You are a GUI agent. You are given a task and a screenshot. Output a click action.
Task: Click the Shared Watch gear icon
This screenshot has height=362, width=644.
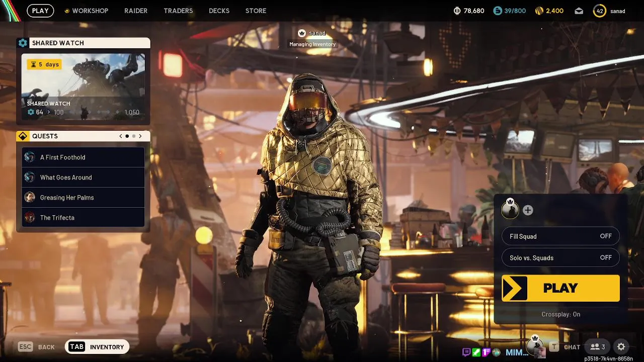[23, 43]
